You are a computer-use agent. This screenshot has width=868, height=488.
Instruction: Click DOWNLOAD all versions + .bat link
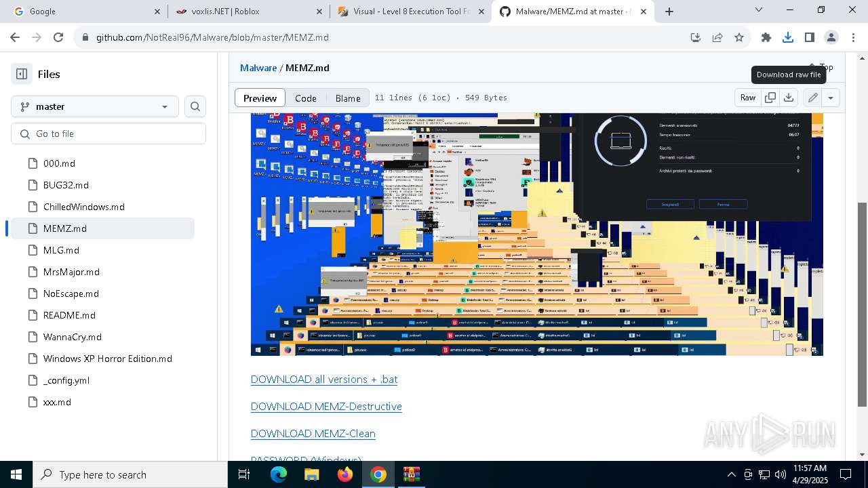point(324,380)
